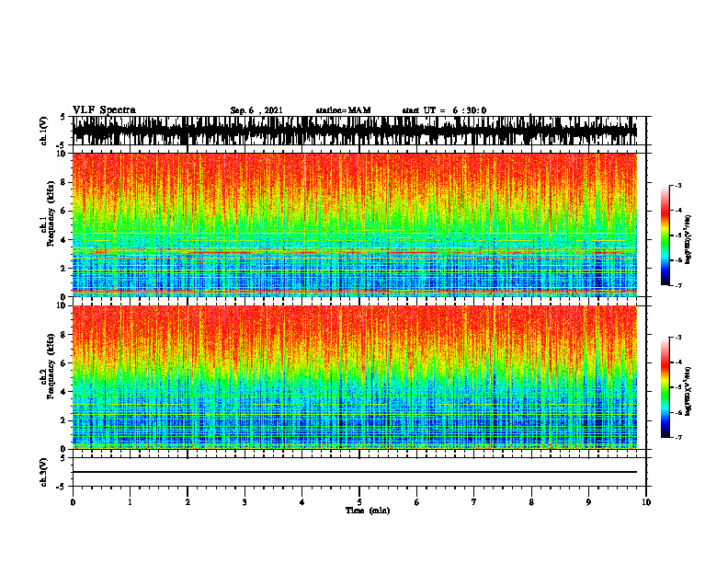Click the '2' tick on ch.2 frequency axis
728x563 pixels.
64,420
